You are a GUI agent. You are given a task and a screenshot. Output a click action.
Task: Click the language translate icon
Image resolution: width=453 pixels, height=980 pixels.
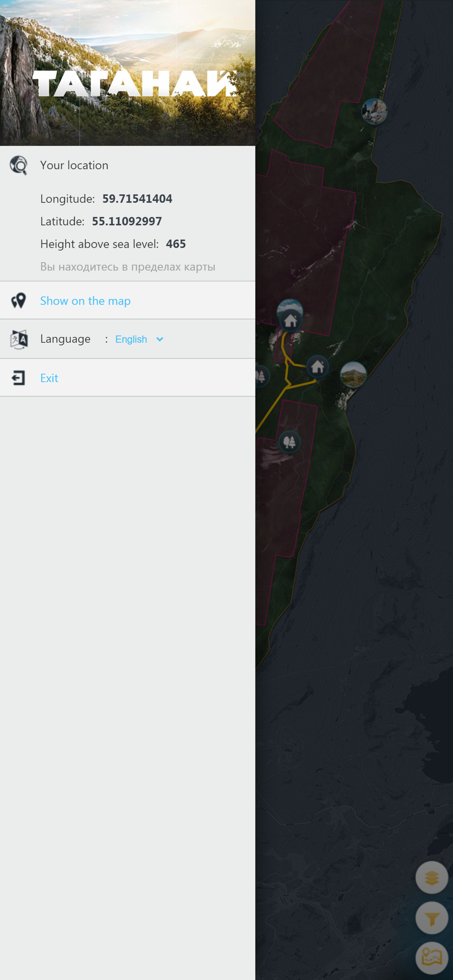pos(19,339)
